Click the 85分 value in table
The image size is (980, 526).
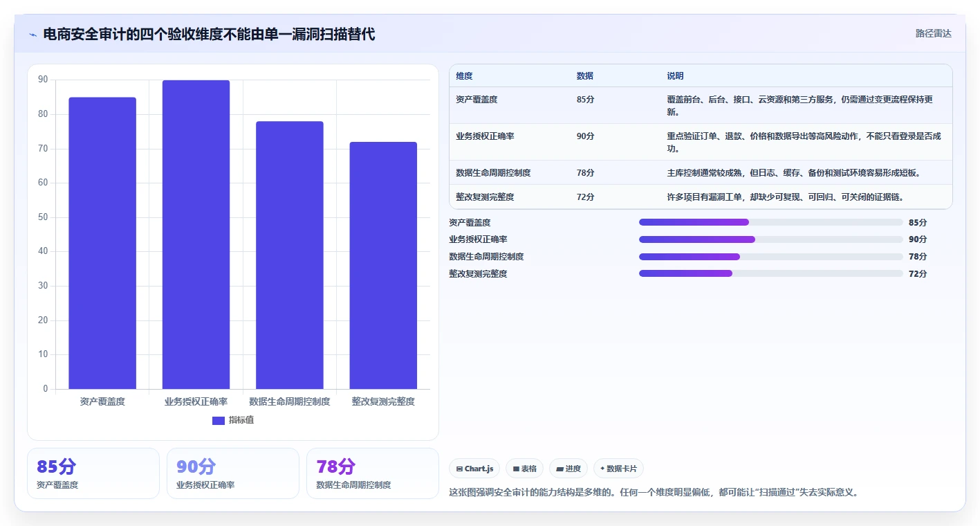(585, 100)
